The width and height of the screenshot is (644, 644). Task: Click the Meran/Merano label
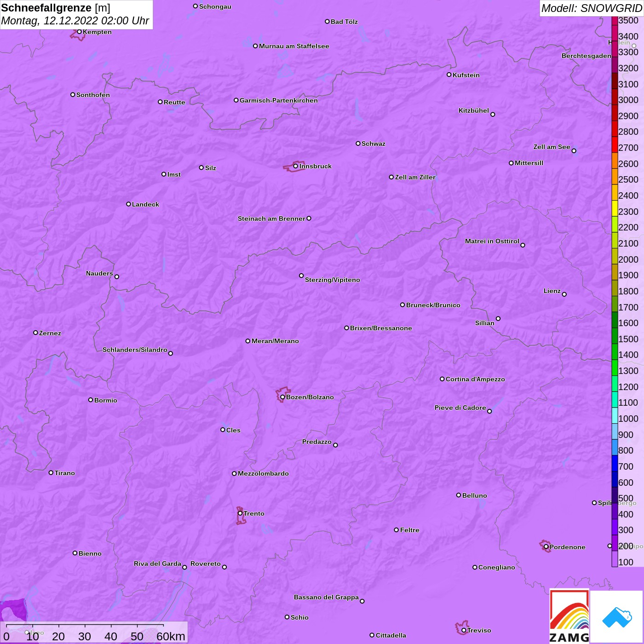pos(275,341)
